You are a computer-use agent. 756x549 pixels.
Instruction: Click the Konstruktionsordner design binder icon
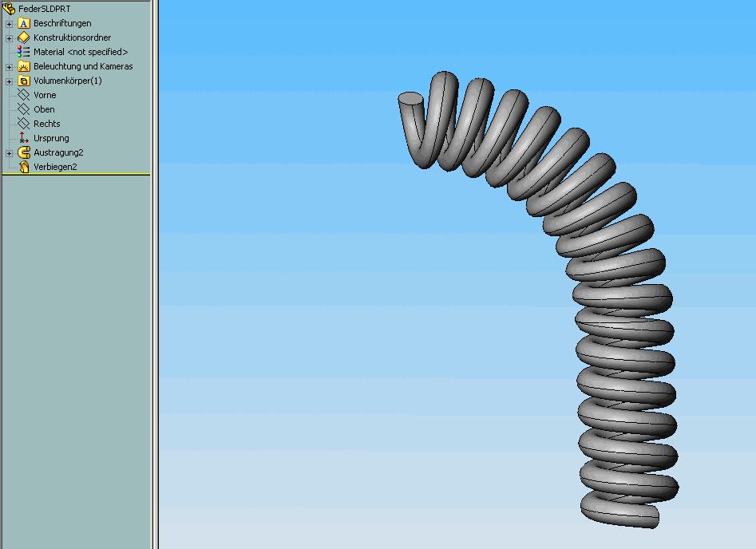point(22,37)
